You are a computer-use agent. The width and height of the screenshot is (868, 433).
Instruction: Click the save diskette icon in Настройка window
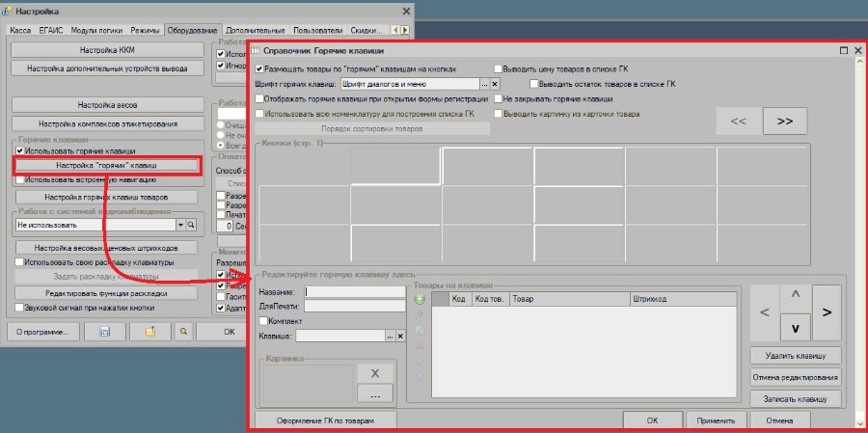[104, 332]
